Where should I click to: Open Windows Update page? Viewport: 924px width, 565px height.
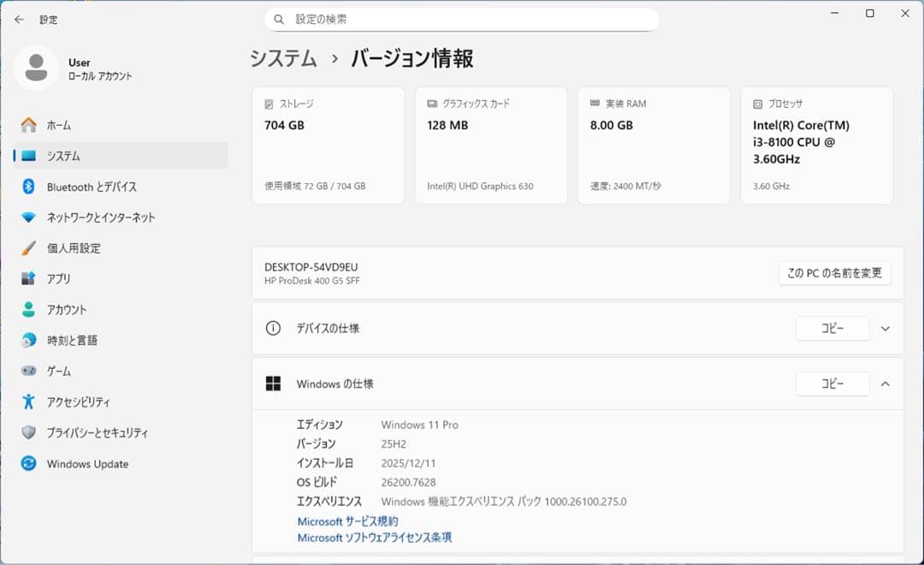pos(121,463)
